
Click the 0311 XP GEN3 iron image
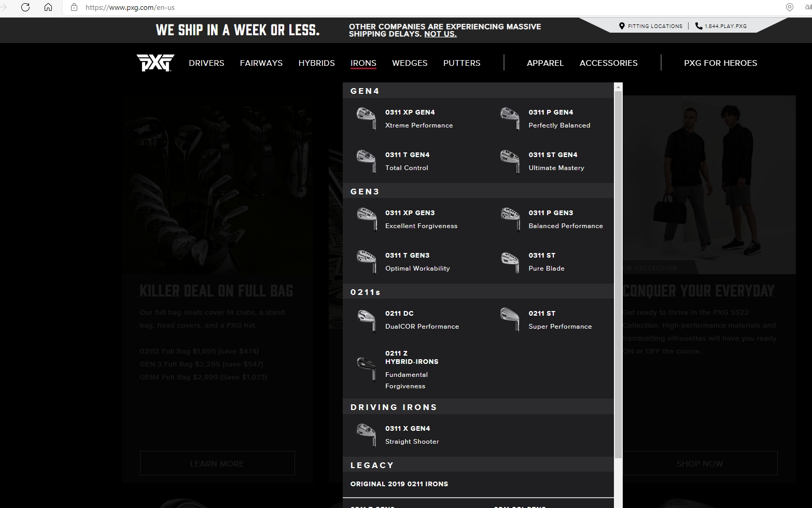point(366,219)
